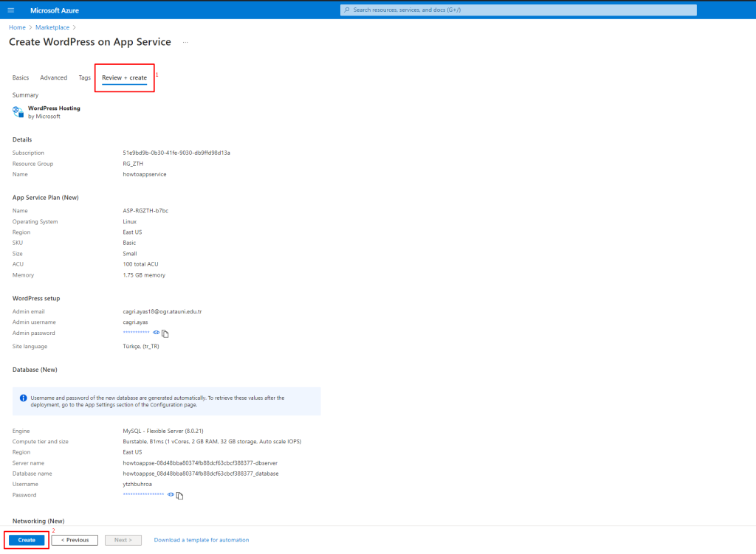Image resolution: width=756 pixels, height=554 pixels.
Task: Click the WordPress Hosting product icon
Action: pos(18,112)
